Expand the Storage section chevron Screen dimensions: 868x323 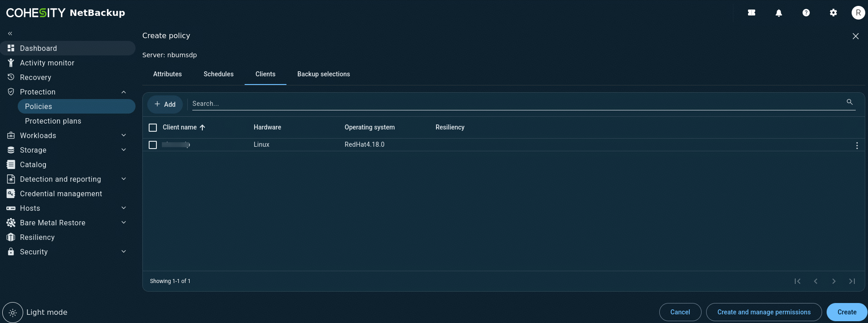[x=124, y=150]
